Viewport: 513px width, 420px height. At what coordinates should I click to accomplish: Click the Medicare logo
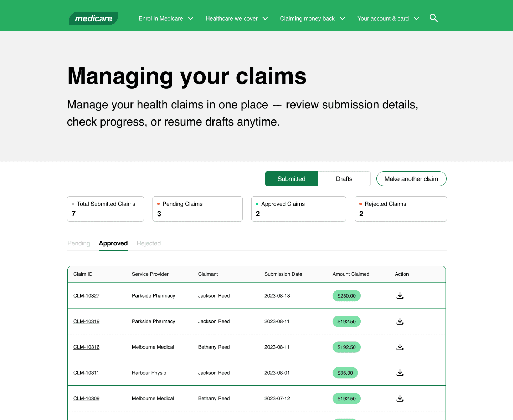[x=94, y=18]
